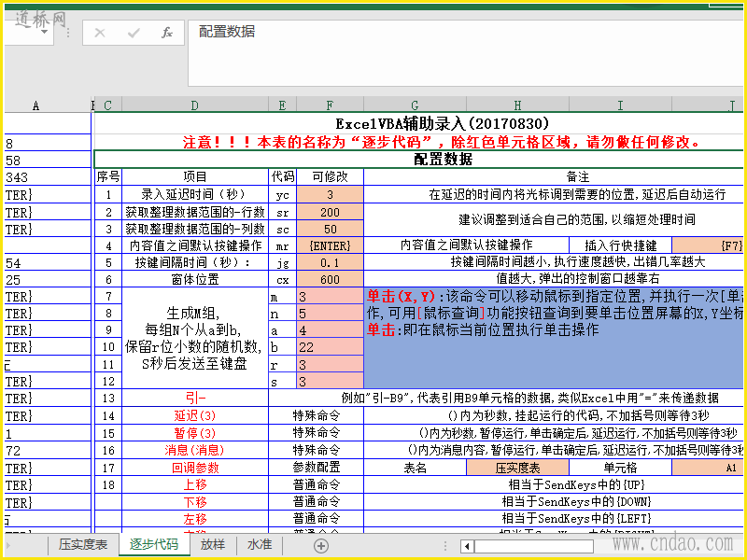The image size is (747, 560).
Task: Open the 放样 sheet tab
Action: pyautogui.click(x=213, y=544)
